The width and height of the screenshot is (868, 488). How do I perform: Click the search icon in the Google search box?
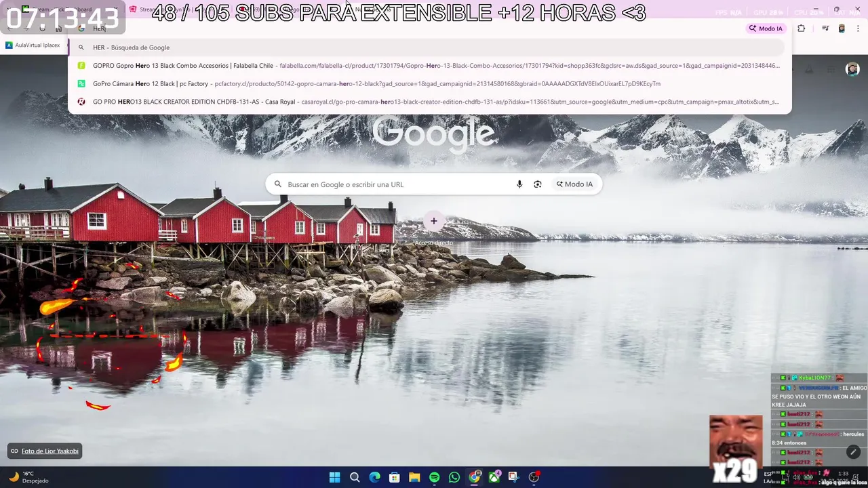277,184
